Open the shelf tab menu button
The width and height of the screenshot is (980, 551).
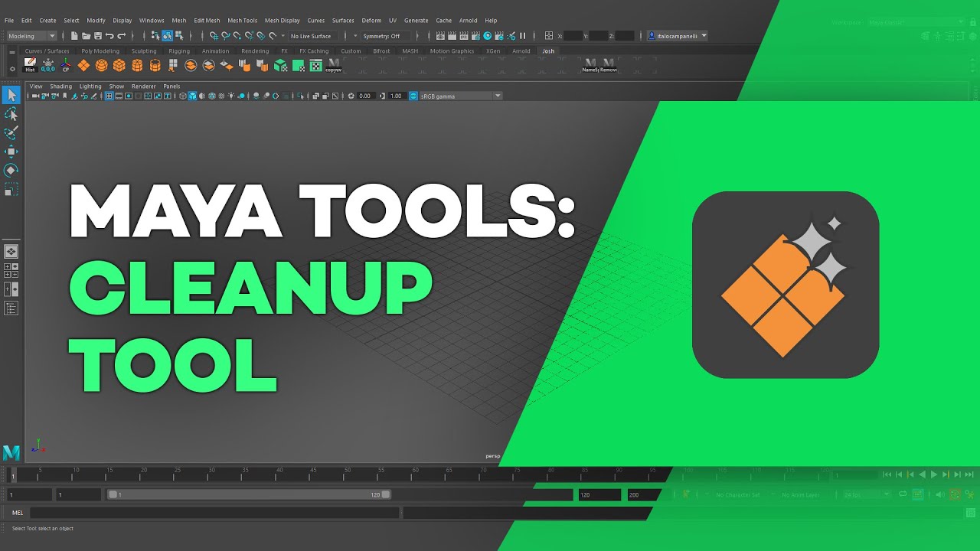tap(12, 52)
